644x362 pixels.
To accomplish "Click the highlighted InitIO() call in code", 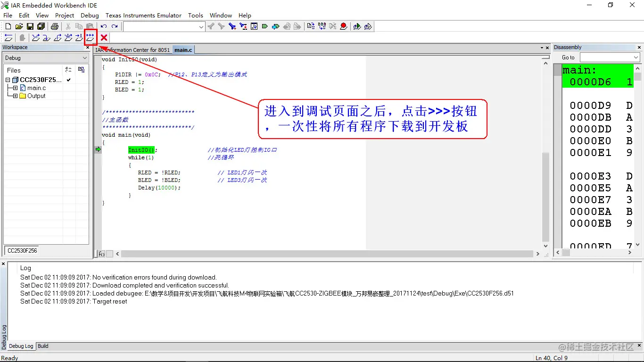I will 141,150.
